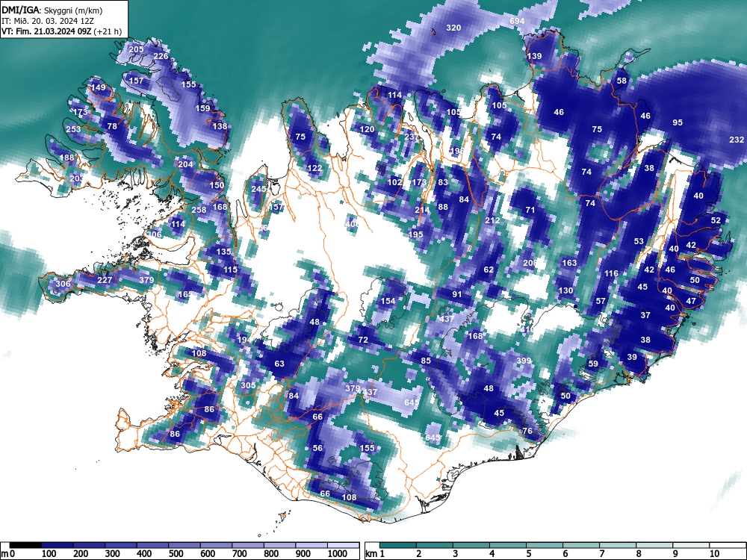Click the map value 399
Image resolution: width=747 pixels, height=560 pixels.
coord(524,361)
